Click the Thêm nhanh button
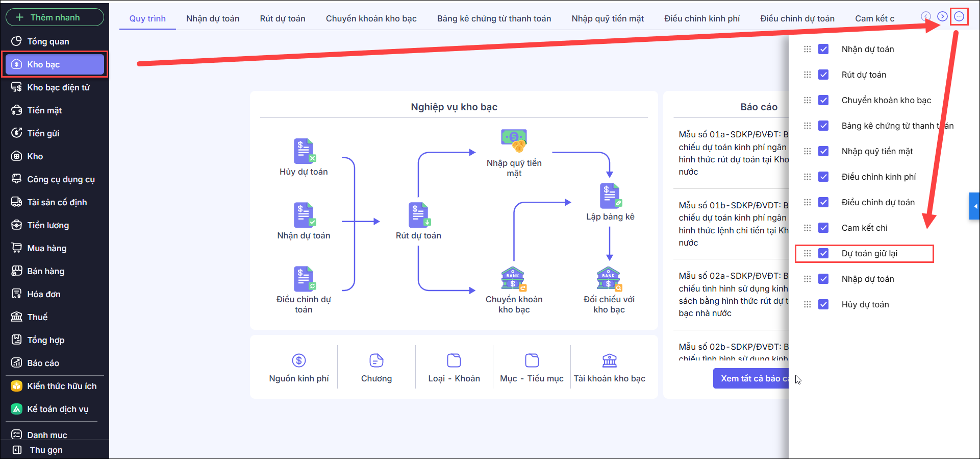This screenshot has height=459, width=980. coord(55,17)
